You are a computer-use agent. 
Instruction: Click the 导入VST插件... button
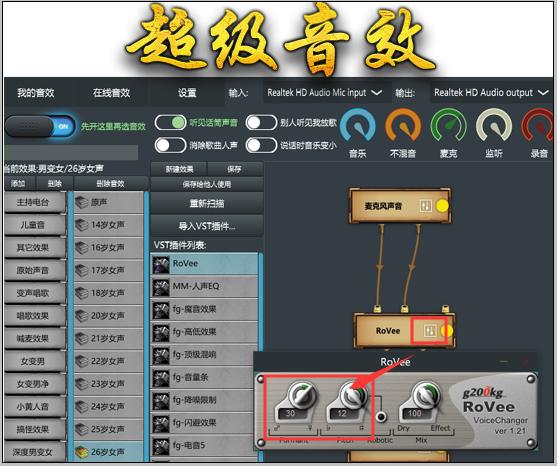207,226
